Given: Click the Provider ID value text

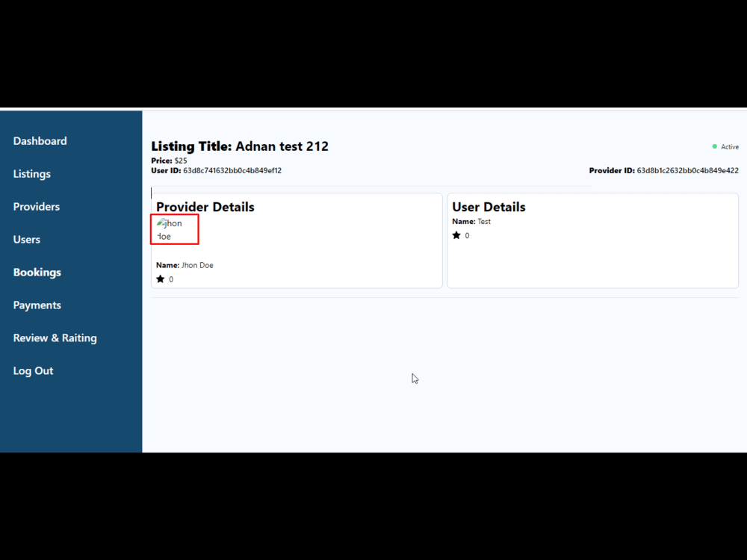Looking at the screenshot, I should coord(687,170).
